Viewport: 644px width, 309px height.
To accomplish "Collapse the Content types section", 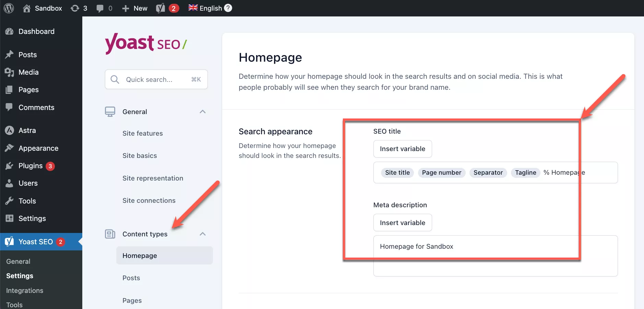I will click(202, 234).
